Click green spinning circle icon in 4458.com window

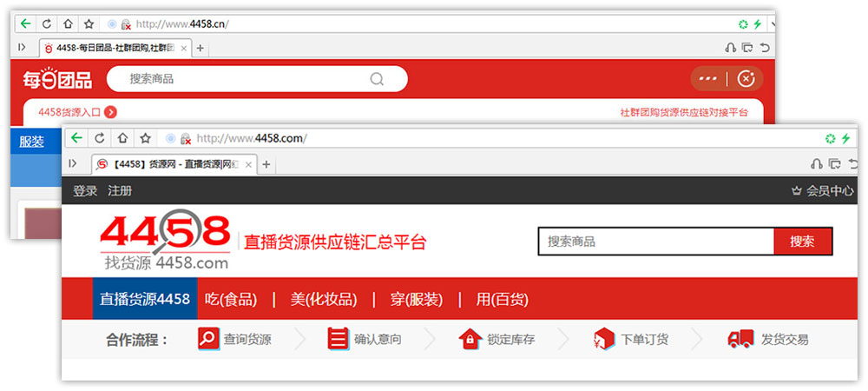coord(830,138)
